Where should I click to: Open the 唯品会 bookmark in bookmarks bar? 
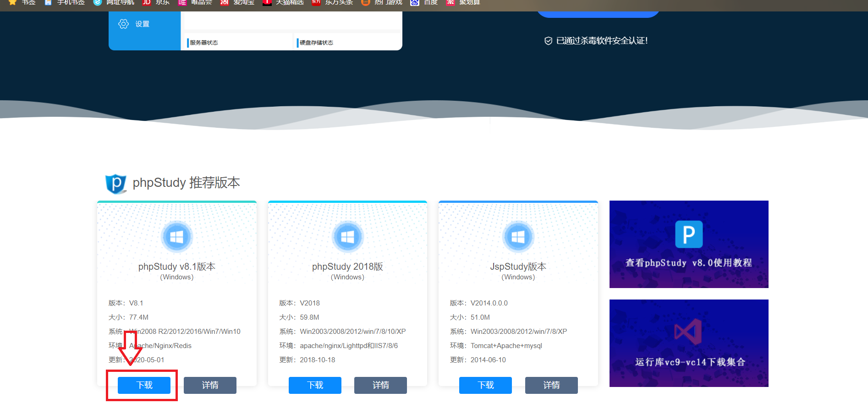coord(195,2)
